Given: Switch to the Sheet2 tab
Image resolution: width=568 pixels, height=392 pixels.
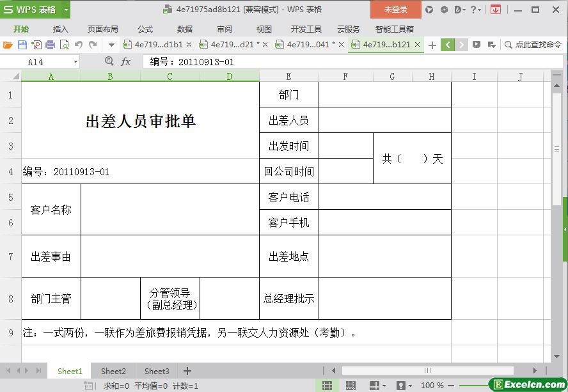Looking at the screenshot, I should coord(113,371).
